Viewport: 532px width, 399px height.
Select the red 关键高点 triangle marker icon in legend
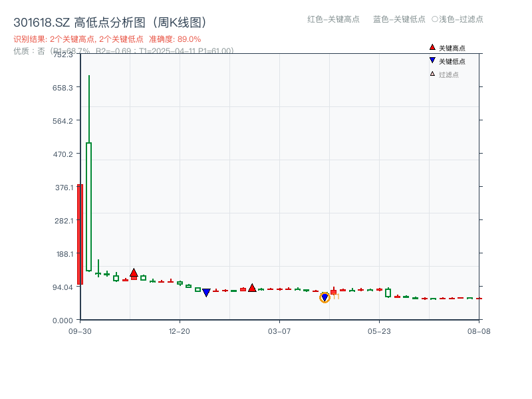click(431, 47)
